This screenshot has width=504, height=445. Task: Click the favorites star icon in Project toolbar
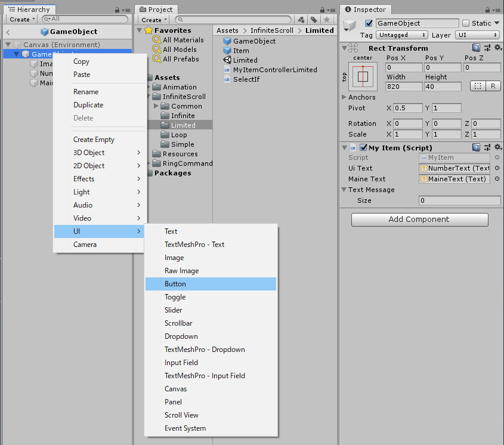(327, 20)
